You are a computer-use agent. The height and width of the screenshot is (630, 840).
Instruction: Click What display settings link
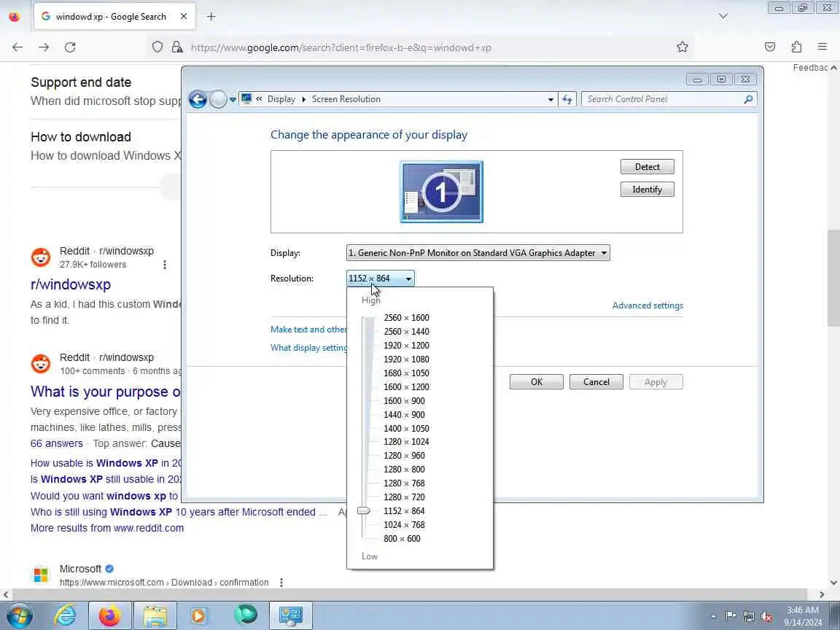308,348
